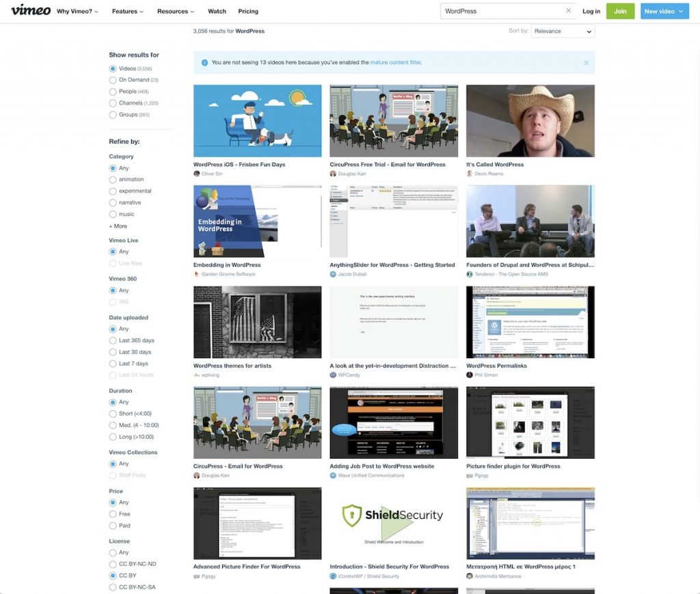Image resolution: width=700 pixels, height=594 pixels.
Task: Select the Channels results option
Action: (x=113, y=103)
